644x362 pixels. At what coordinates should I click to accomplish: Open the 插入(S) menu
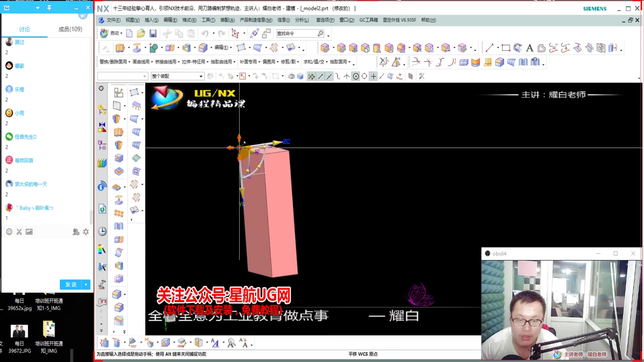click(x=151, y=20)
